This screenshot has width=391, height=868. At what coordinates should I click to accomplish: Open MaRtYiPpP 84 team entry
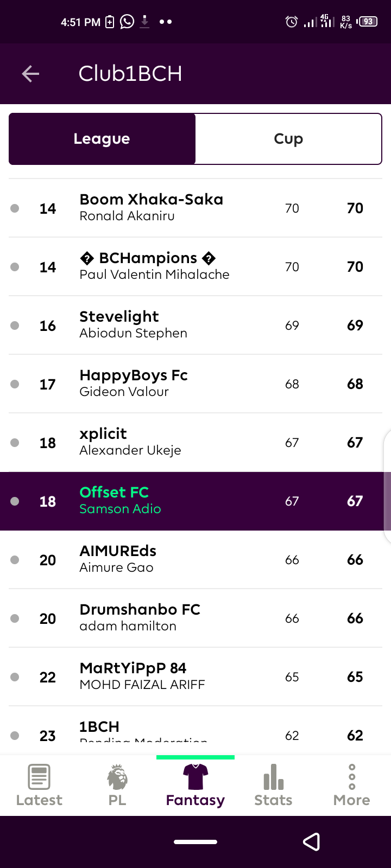pos(195,676)
